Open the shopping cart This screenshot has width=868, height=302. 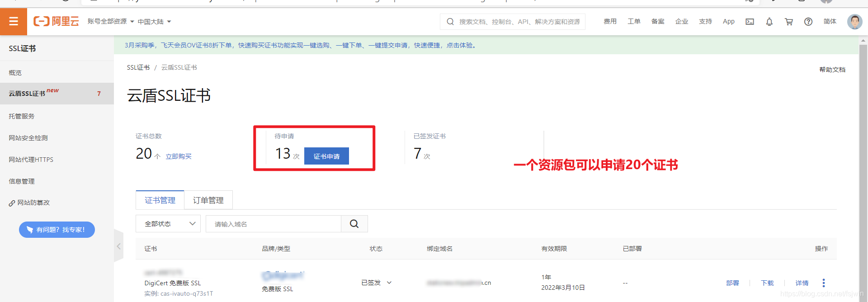pyautogui.click(x=788, y=22)
